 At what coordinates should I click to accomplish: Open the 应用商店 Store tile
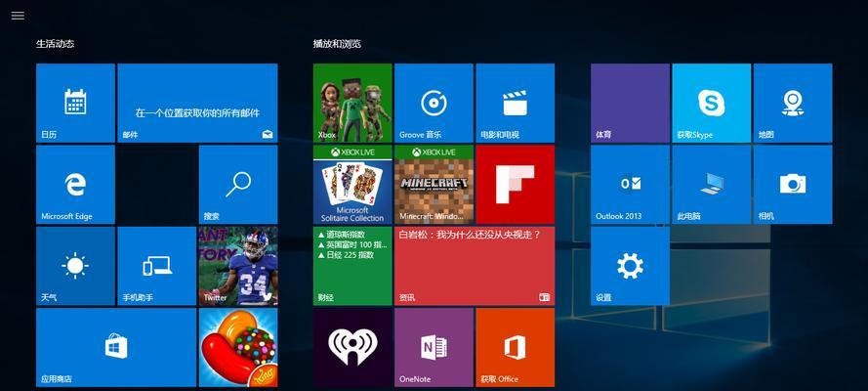116,347
